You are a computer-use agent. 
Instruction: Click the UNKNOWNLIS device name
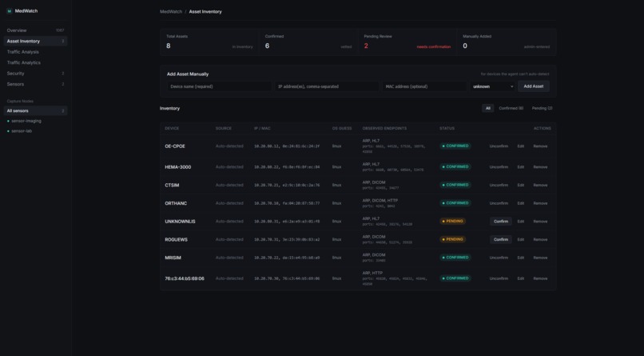tap(180, 221)
